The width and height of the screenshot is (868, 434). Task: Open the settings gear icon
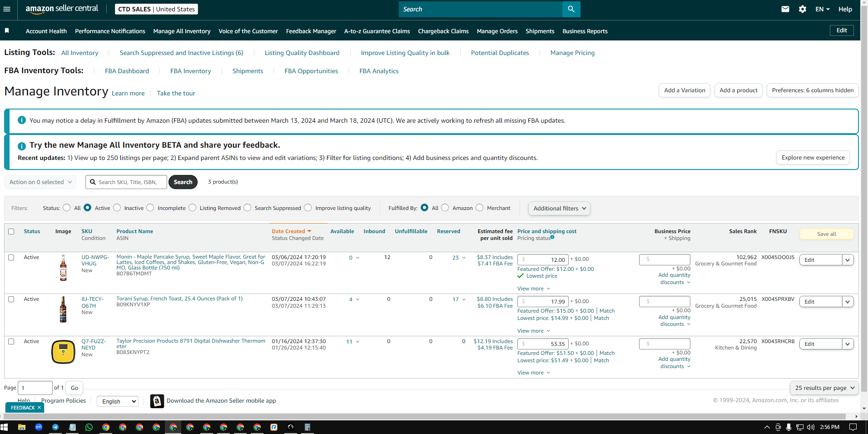coord(803,9)
